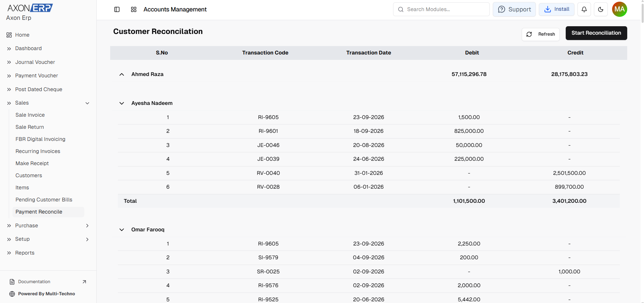
Task: Click the Transaction Date column header
Action: (x=369, y=53)
